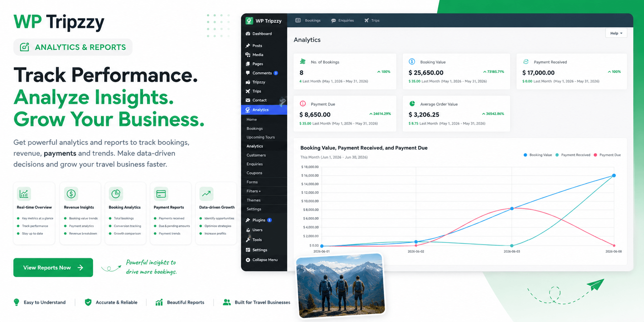Click the Payment Reports card icon
Image resolution: width=644 pixels, height=322 pixels.
(x=161, y=194)
